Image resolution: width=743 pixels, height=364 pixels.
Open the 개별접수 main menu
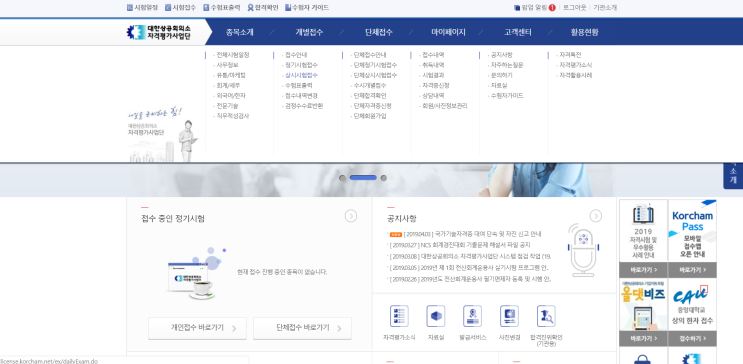(309, 32)
